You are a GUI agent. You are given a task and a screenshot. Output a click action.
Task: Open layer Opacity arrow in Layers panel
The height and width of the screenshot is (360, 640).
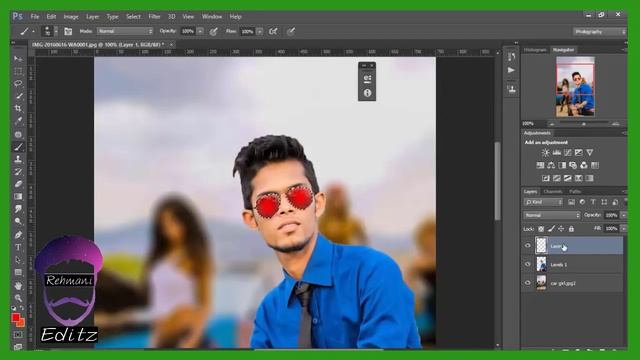coord(623,215)
